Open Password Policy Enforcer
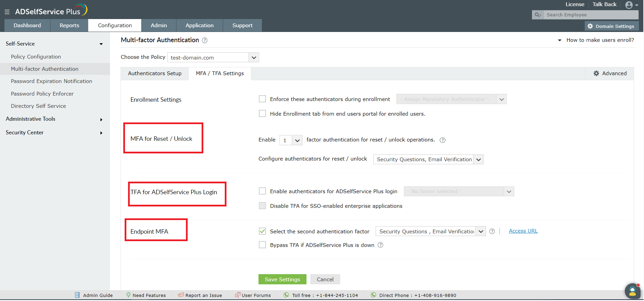Image resolution: width=644 pixels, height=301 pixels. [42, 94]
